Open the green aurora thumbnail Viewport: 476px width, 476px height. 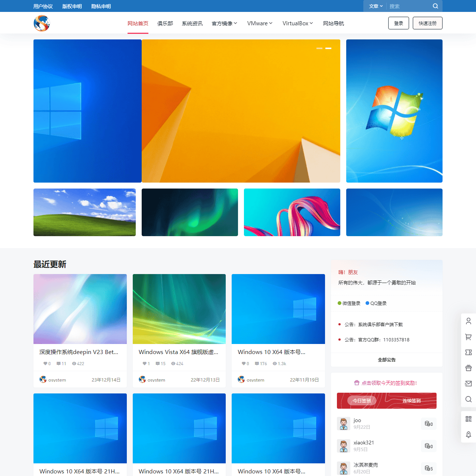click(190, 212)
